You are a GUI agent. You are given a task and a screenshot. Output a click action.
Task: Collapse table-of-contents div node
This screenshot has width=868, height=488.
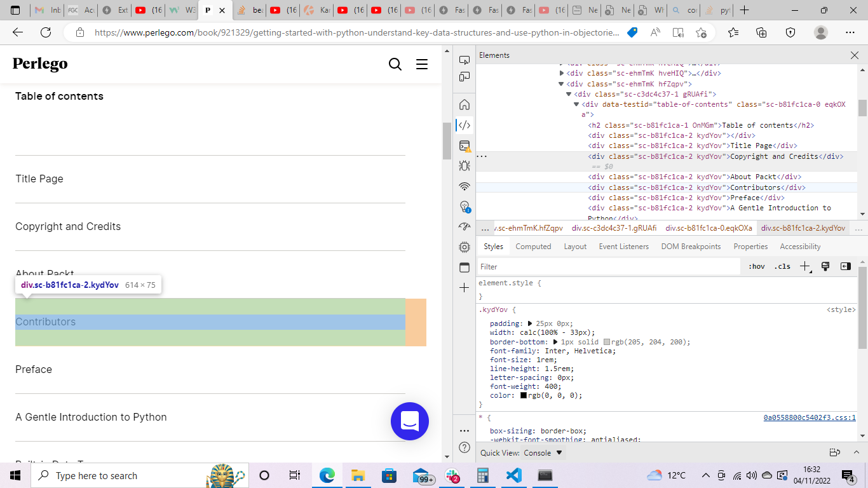(576, 104)
